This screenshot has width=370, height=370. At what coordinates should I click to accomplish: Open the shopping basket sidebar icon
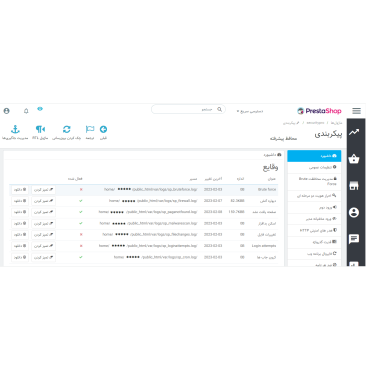[354, 159]
